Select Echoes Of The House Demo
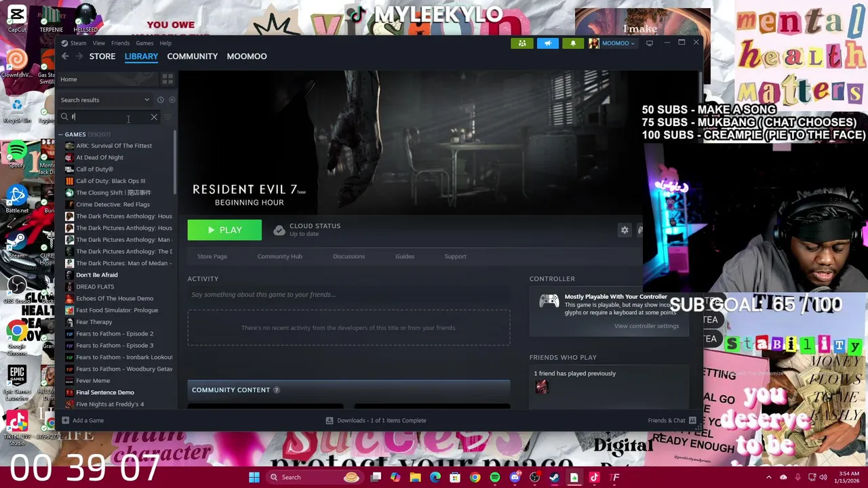This screenshot has width=868, height=488. 115,298
